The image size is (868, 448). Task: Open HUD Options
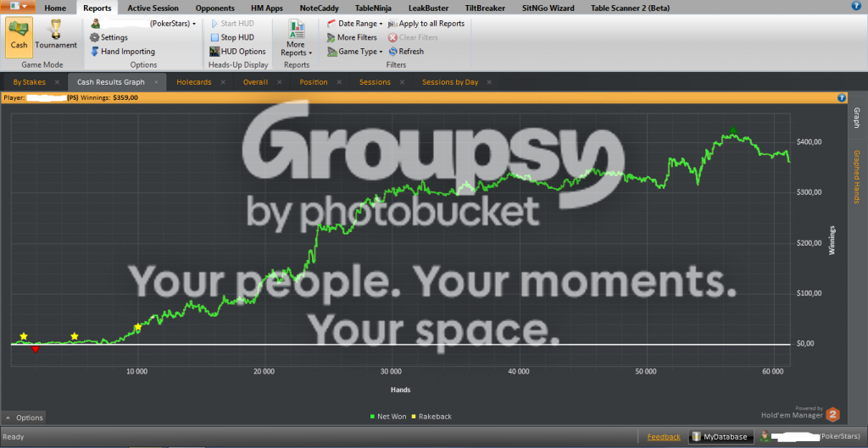point(237,52)
